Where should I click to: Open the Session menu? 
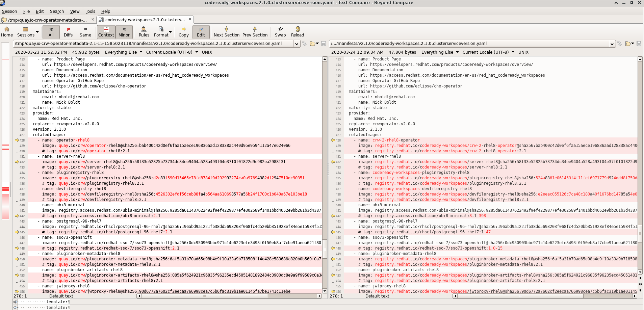tap(9, 11)
